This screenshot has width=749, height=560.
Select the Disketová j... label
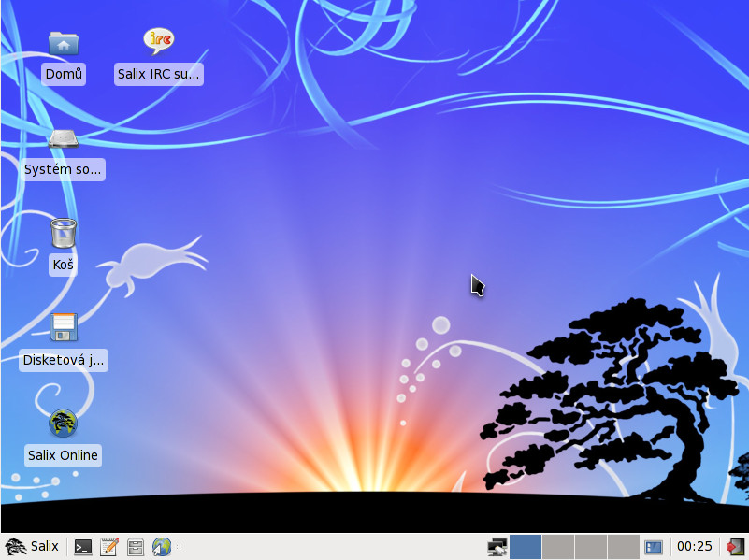pyautogui.click(x=64, y=360)
